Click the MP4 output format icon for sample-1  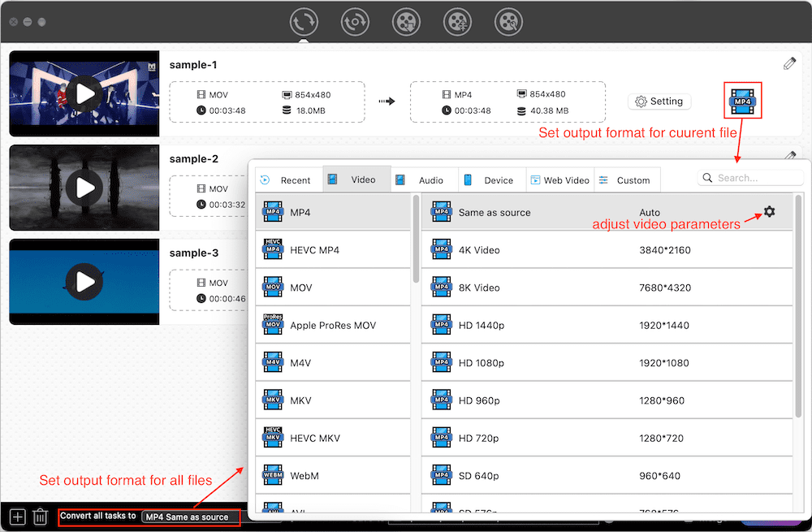[x=742, y=101]
